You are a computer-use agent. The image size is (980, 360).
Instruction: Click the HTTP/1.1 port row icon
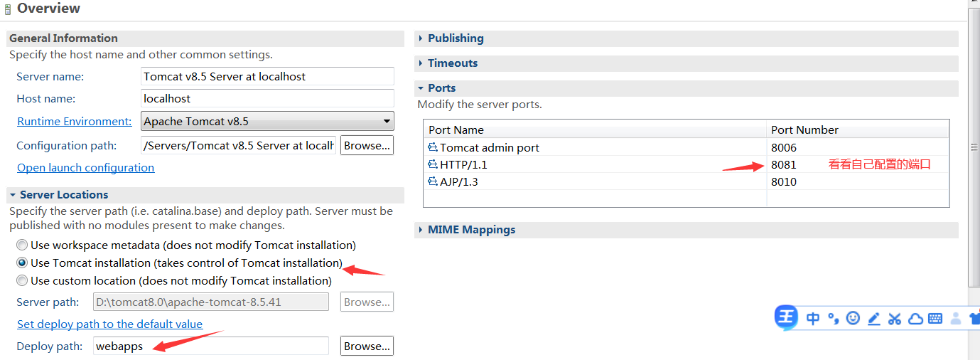click(x=433, y=164)
